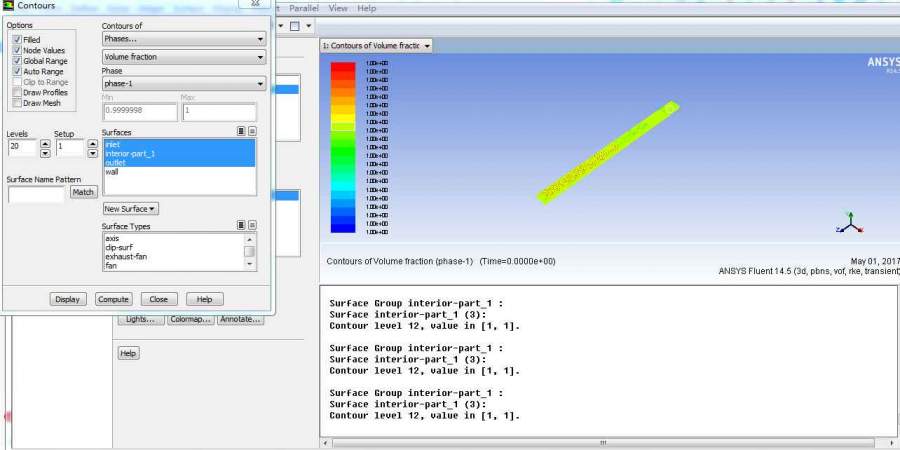Click the Match button
Screen dimensions: 900x450
(83, 192)
